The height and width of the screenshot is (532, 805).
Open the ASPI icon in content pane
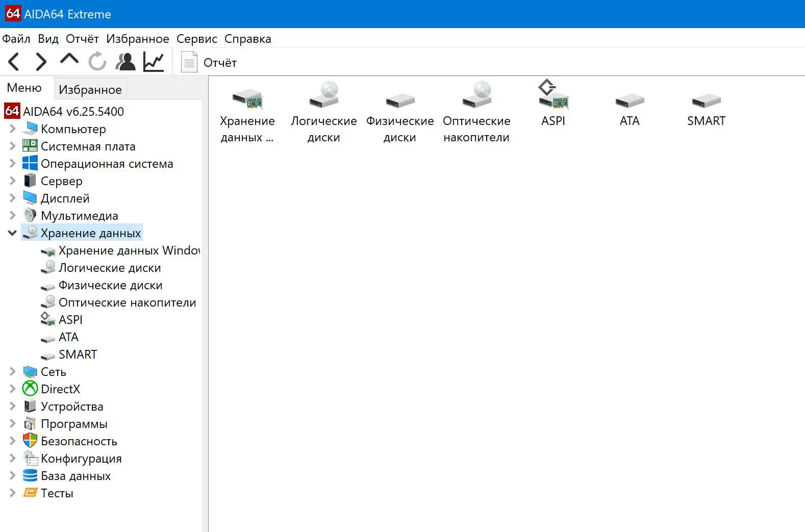pyautogui.click(x=554, y=104)
